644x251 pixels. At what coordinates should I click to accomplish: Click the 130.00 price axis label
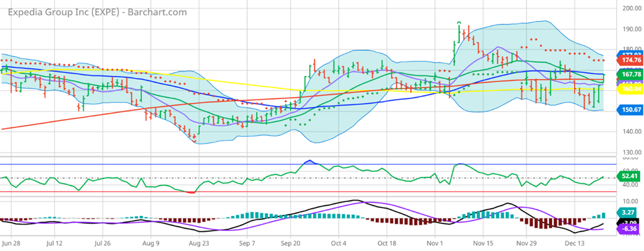631,153
